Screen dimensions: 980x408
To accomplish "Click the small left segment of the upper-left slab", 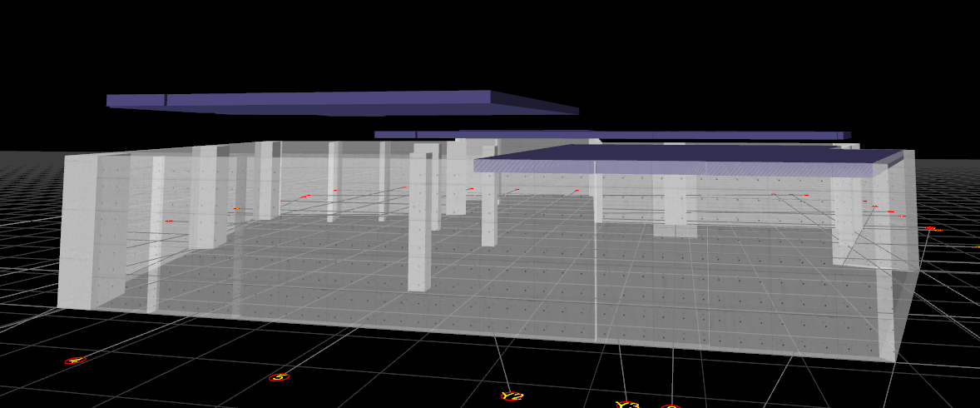I will tap(135, 100).
